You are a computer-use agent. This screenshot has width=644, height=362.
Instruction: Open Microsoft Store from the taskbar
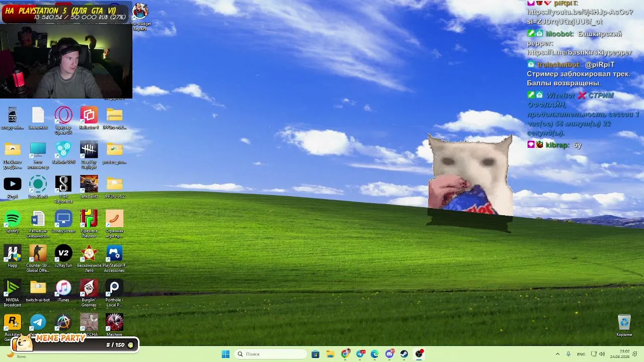click(315, 354)
